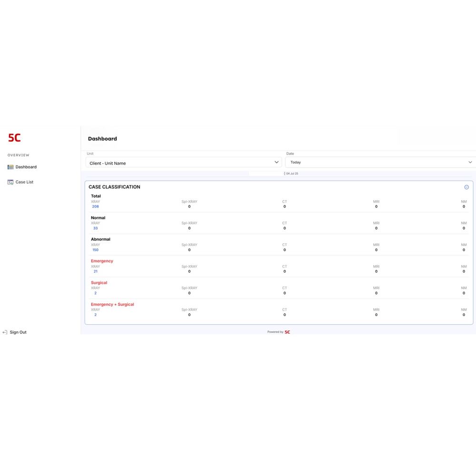Go to Case List page
Screen dimensions: 476x476
coord(24,182)
